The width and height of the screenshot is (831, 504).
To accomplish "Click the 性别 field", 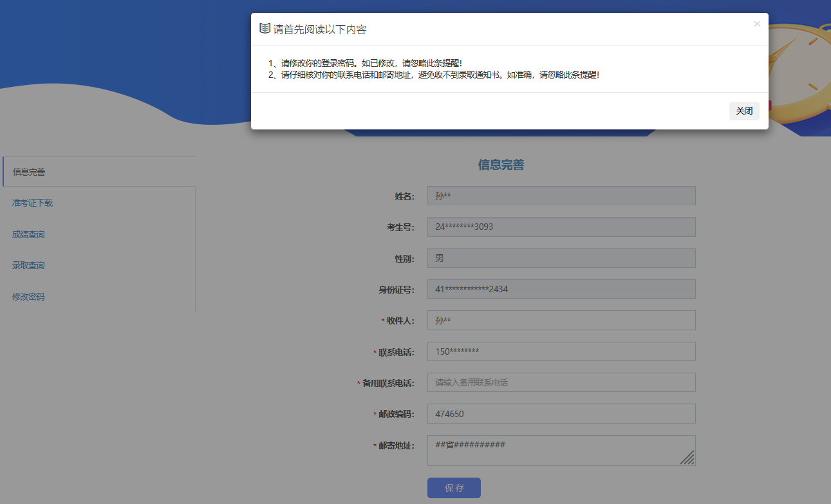I will (561, 258).
